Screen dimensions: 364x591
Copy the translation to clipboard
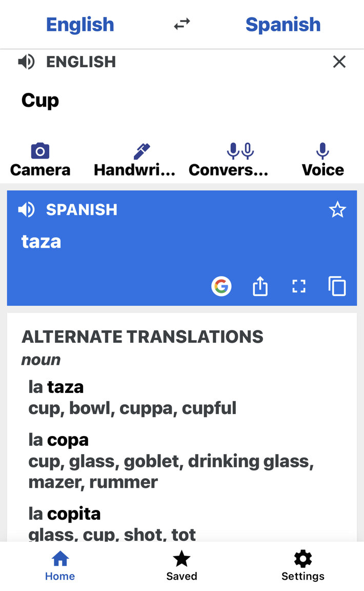[337, 286]
